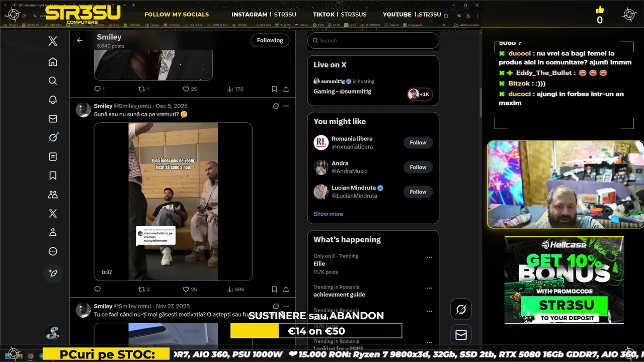Image resolution: width=644 pixels, height=362 pixels.
Task: Open Explore magnifier in left sidebar
Action: coord(53,80)
